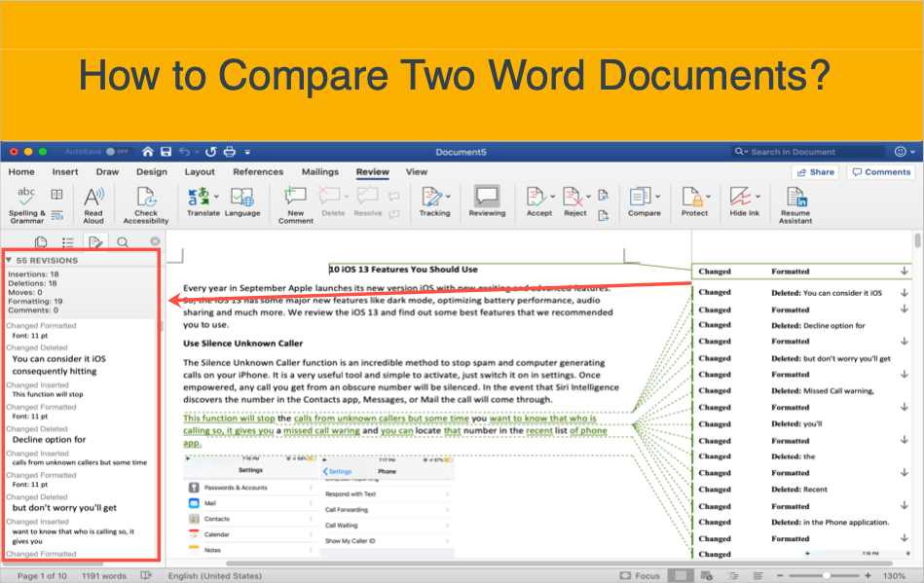Click the zoom in plus button

coord(869,575)
